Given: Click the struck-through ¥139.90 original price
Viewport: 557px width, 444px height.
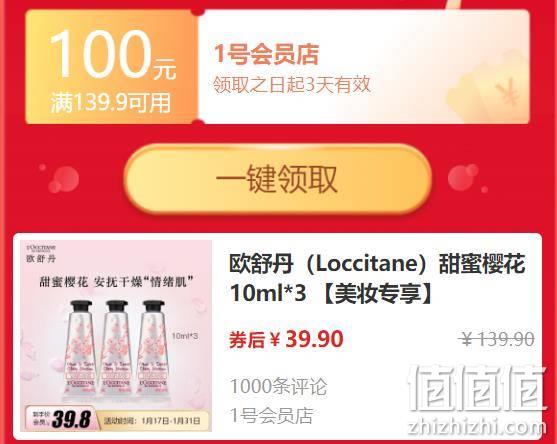Looking at the screenshot, I should coord(497,339).
